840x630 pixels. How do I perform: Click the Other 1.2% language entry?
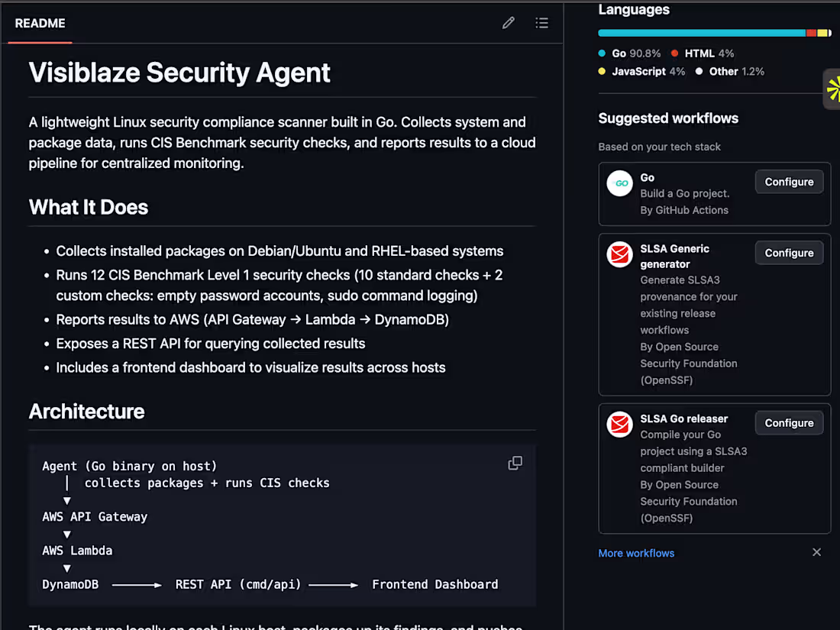729,71
